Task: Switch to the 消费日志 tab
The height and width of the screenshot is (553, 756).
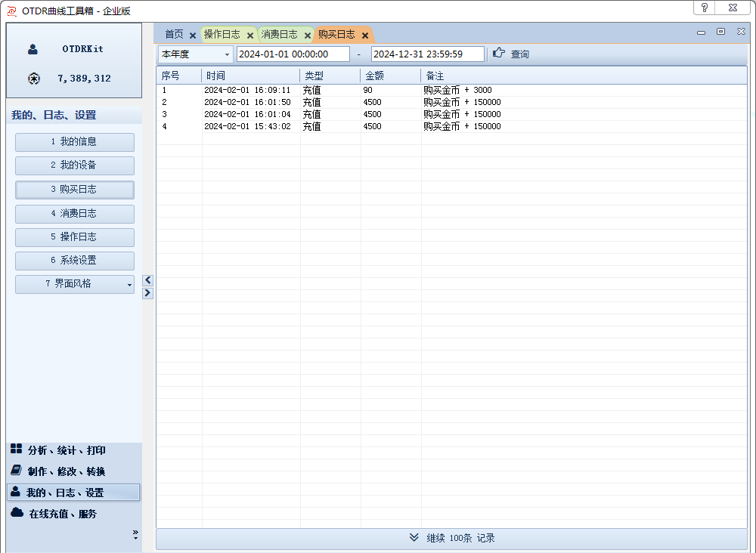Action: click(279, 35)
